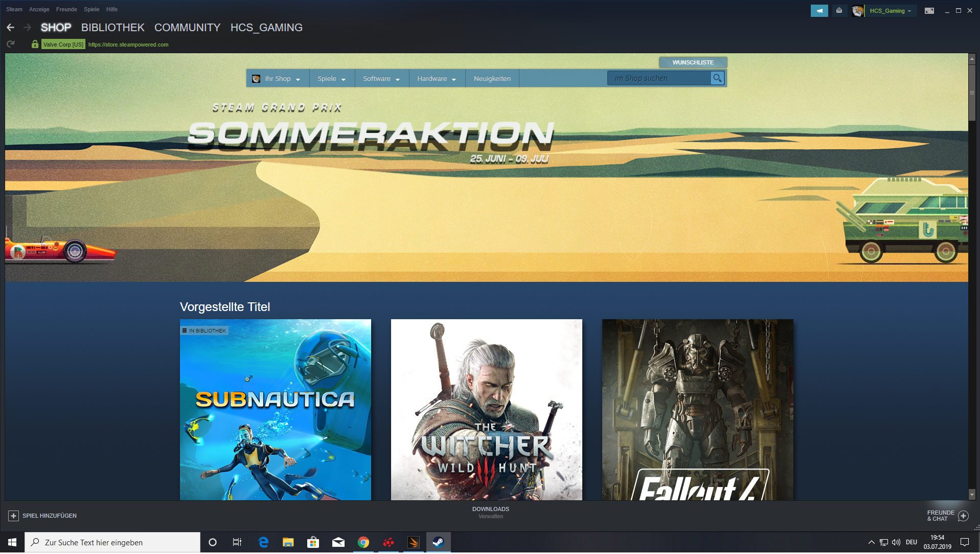Image resolution: width=980 pixels, height=554 pixels.
Task: Open Microsoft Store from the taskbar
Action: (x=313, y=543)
